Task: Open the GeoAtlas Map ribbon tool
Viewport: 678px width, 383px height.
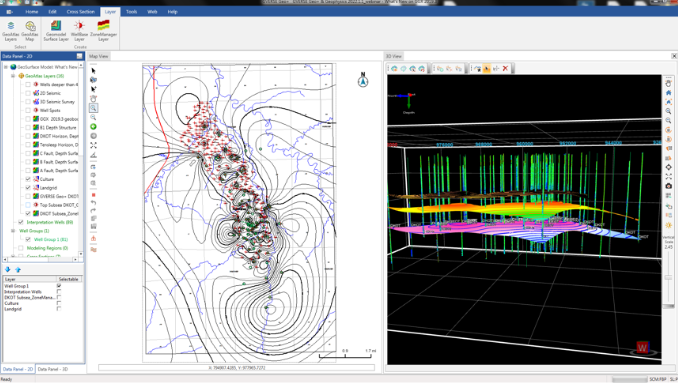Action: [30, 31]
